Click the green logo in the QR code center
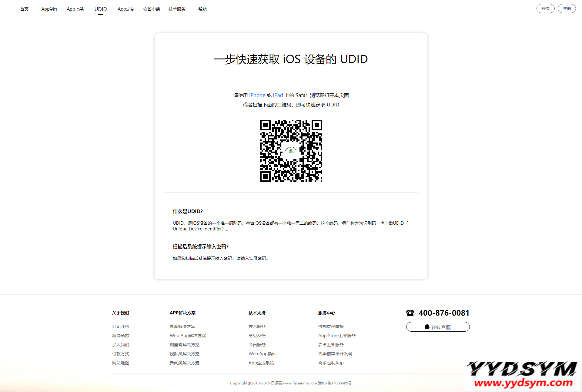The width and height of the screenshot is (582, 392). [291, 150]
